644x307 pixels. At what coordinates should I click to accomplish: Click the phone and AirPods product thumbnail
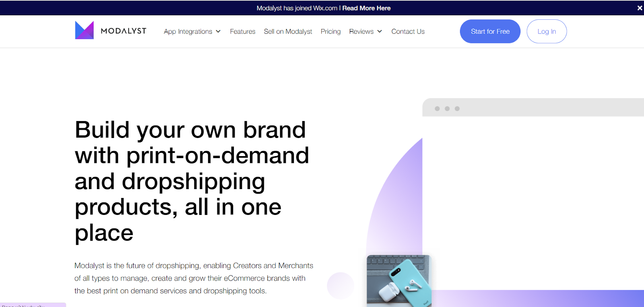click(399, 281)
